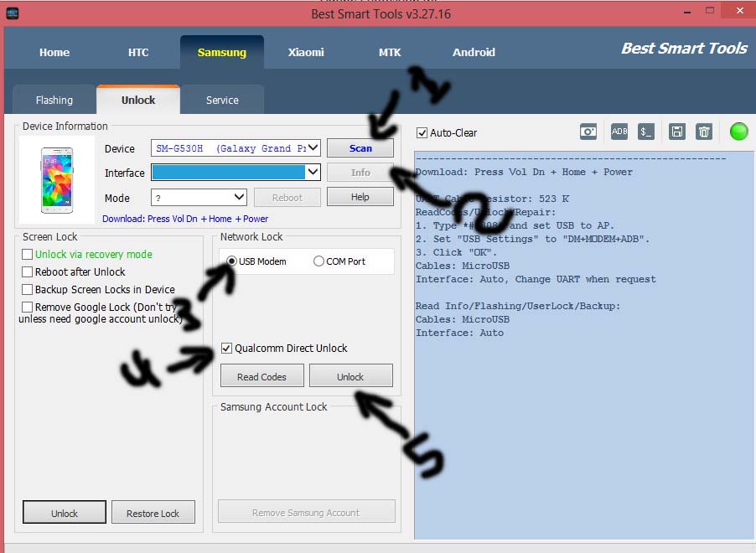Click the Best Smart Tools logo text

(684, 49)
